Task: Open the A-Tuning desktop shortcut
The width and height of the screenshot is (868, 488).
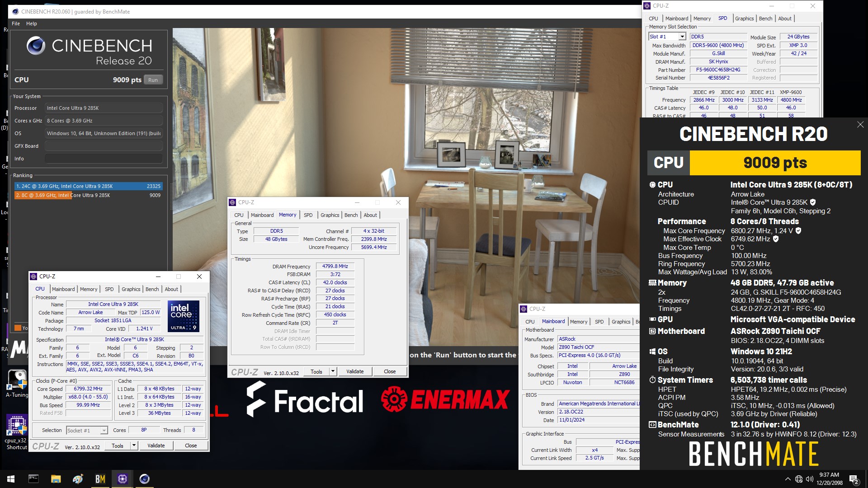Action: point(17,384)
